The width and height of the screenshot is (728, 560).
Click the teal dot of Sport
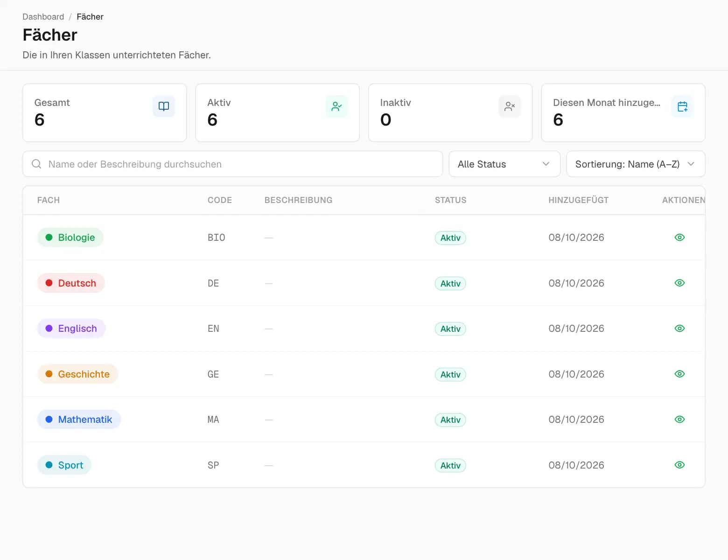click(x=49, y=465)
